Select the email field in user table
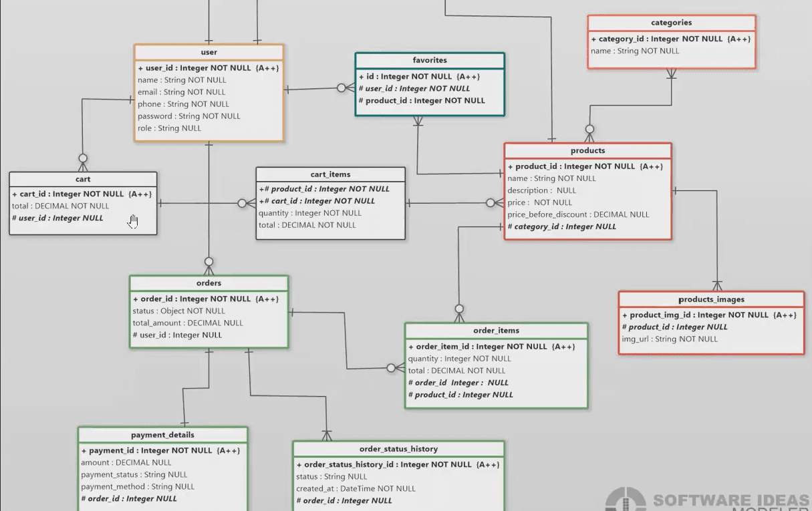This screenshot has width=812, height=511. (182, 92)
